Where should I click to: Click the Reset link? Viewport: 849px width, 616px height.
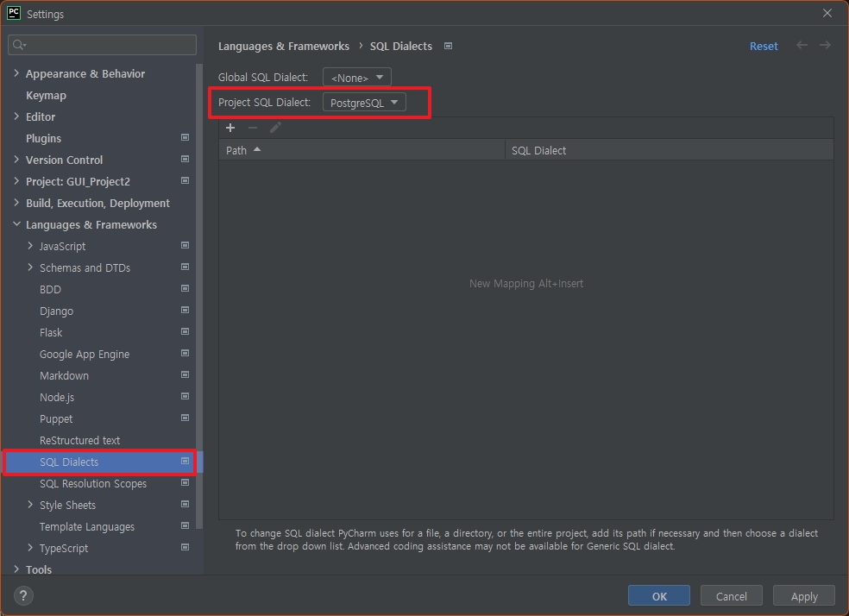(x=764, y=46)
